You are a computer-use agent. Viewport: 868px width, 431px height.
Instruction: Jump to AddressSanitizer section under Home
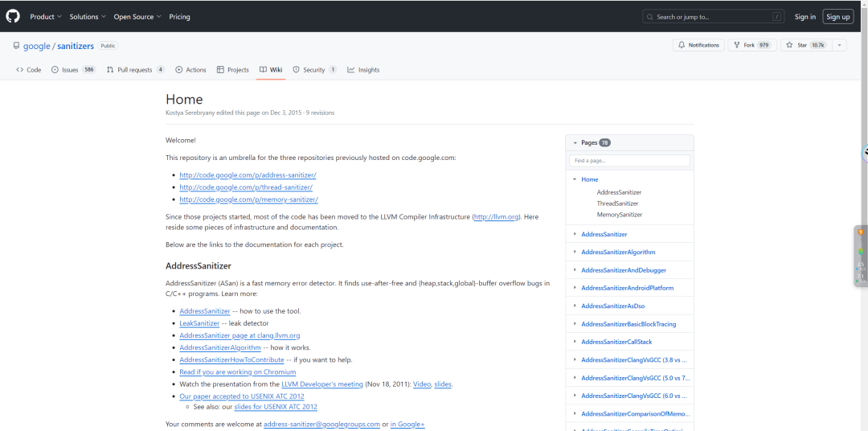coord(619,192)
